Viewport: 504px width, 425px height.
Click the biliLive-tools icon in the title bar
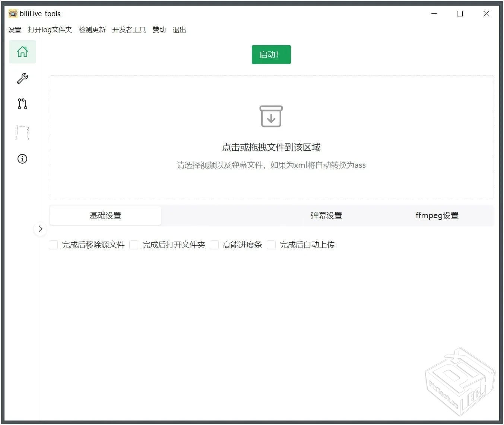pos(12,13)
